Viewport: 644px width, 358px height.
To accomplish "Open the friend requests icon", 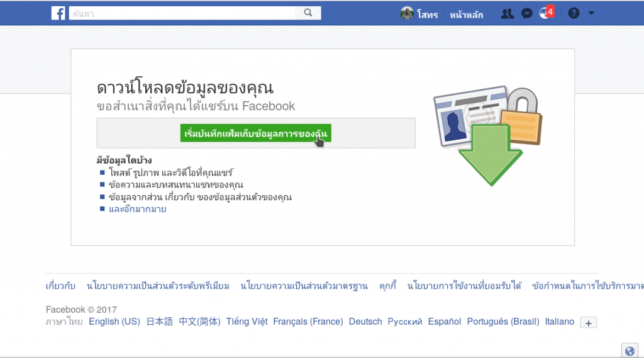I will point(508,14).
